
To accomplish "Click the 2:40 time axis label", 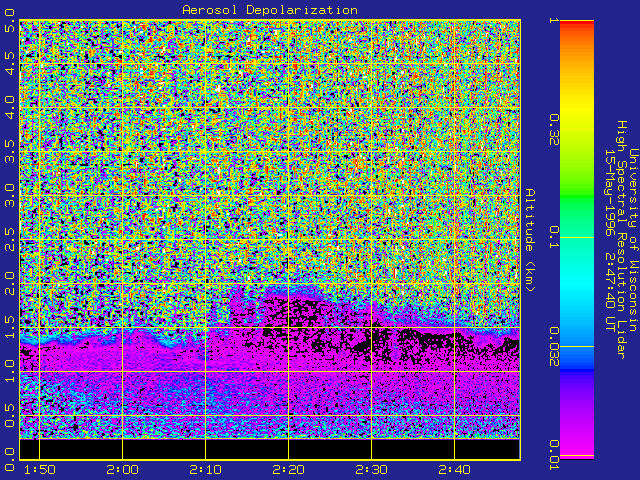I will 454,470.
